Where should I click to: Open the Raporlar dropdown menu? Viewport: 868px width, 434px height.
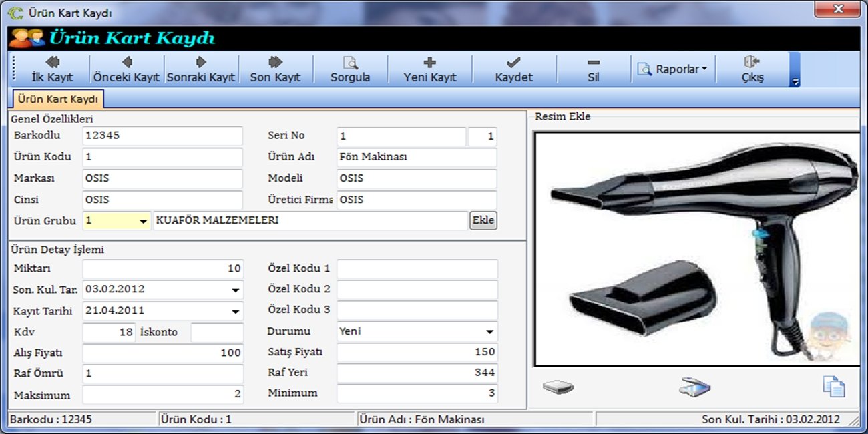[672, 69]
